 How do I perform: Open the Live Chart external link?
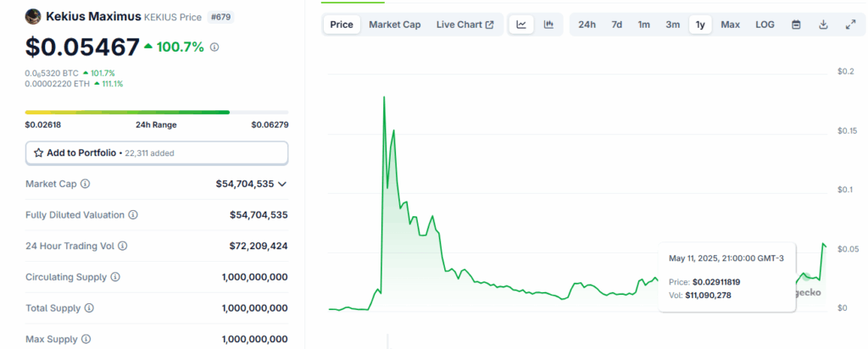coord(465,25)
